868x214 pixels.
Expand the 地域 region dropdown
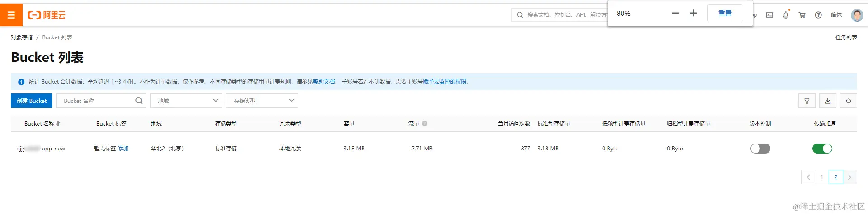(x=186, y=101)
